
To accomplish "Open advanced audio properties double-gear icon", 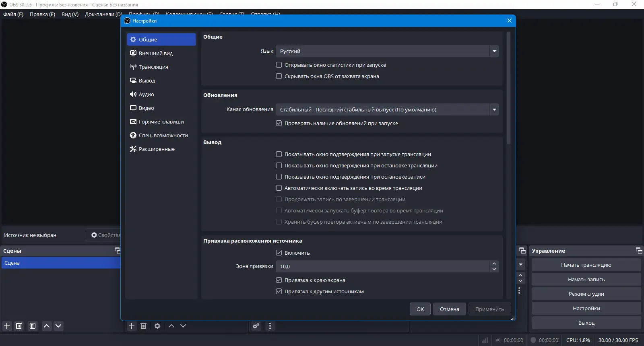I will (x=256, y=326).
